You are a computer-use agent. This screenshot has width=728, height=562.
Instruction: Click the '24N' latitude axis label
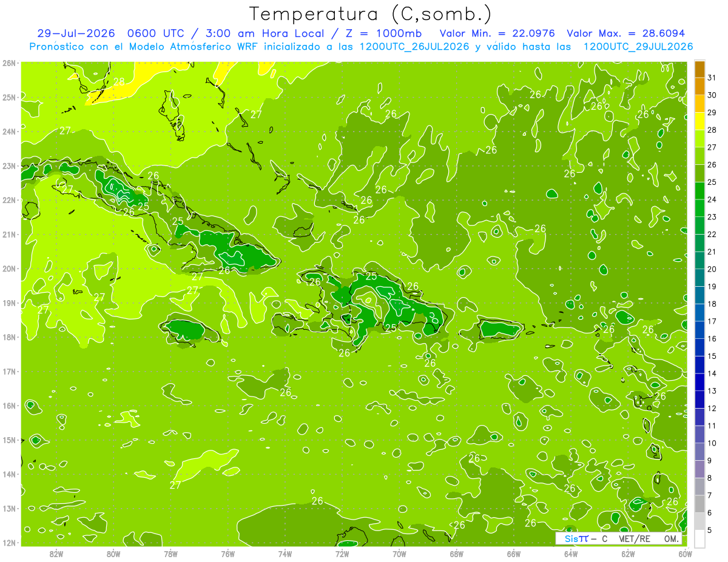[9, 132]
